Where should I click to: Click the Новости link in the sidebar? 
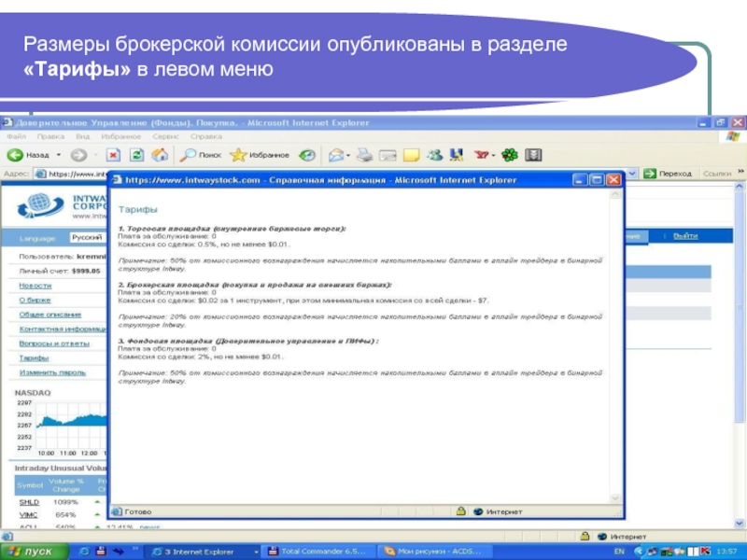35,285
